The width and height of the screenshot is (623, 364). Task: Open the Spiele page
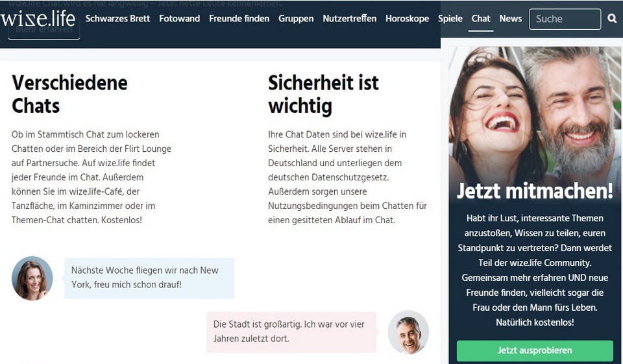point(450,19)
